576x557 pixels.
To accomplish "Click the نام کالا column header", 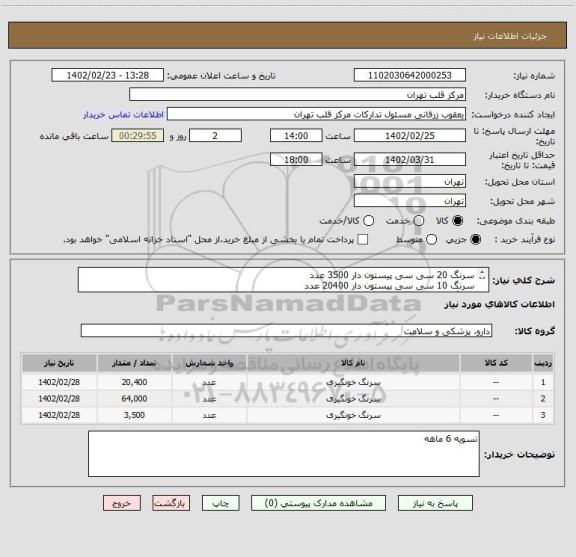I will coord(353,363).
